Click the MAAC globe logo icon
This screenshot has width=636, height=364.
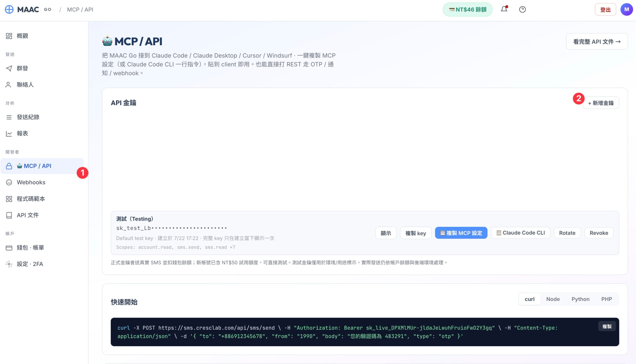pyautogui.click(x=9, y=9)
